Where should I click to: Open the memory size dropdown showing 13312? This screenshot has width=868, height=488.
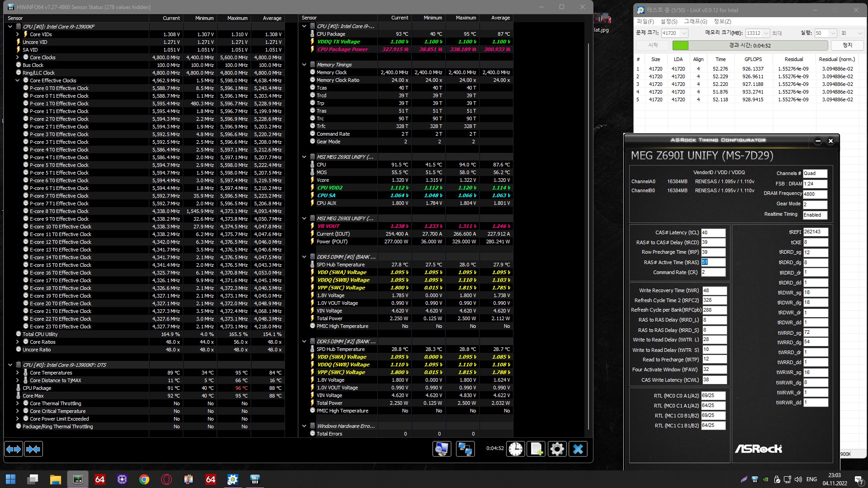(758, 33)
